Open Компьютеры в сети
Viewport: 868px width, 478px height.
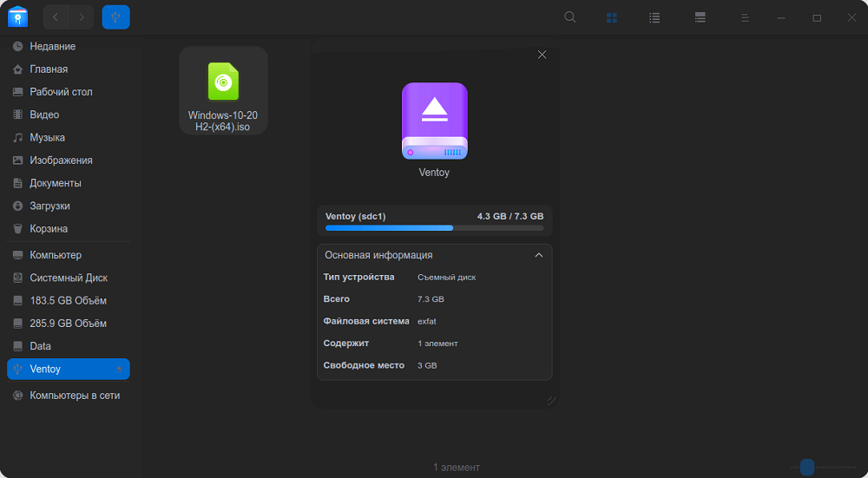(x=75, y=395)
